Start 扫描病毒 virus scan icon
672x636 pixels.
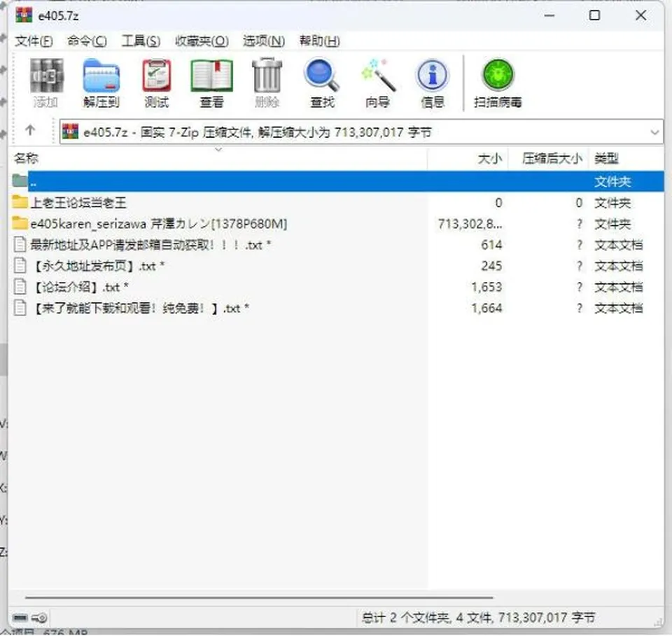point(498,83)
